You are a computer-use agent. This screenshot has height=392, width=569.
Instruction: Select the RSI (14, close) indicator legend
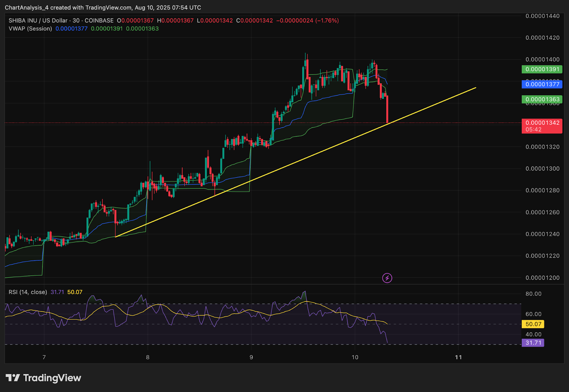(x=28, y=292)
